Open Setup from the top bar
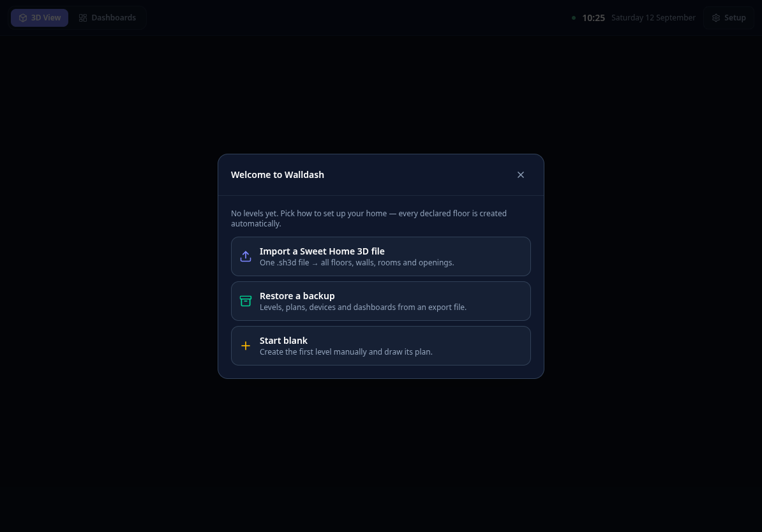 [728, 18]
